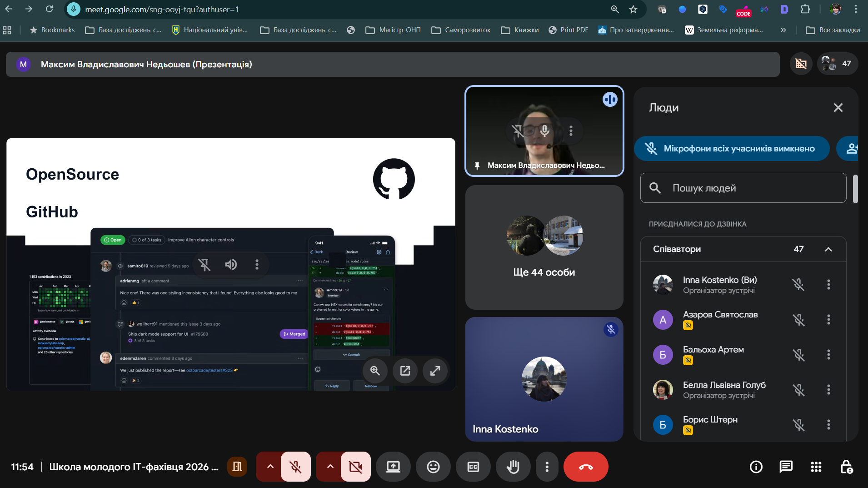
Task: Unpin the presenter's video tile
Action: point(518,131)
